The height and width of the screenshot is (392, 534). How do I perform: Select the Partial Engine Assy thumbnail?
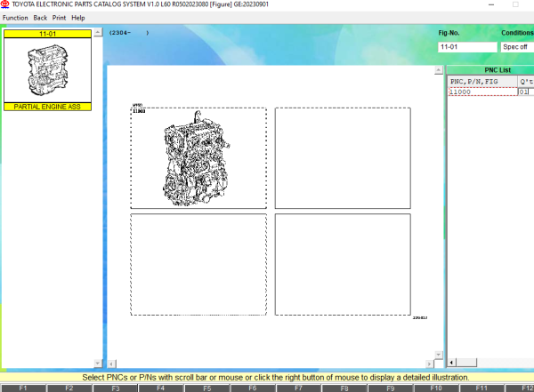pos(48,70)
